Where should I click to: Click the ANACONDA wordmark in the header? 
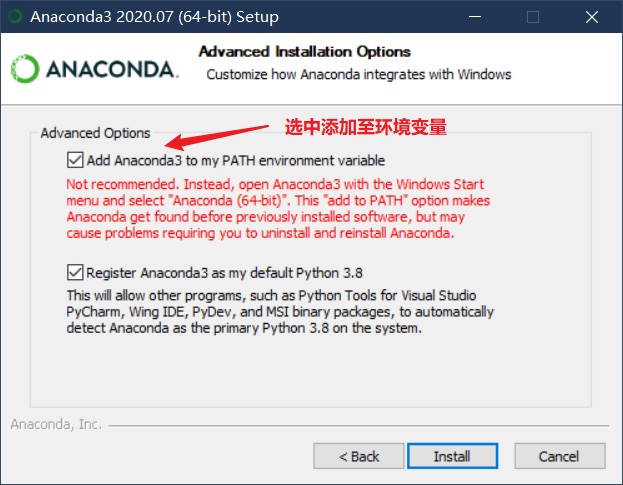112,70
